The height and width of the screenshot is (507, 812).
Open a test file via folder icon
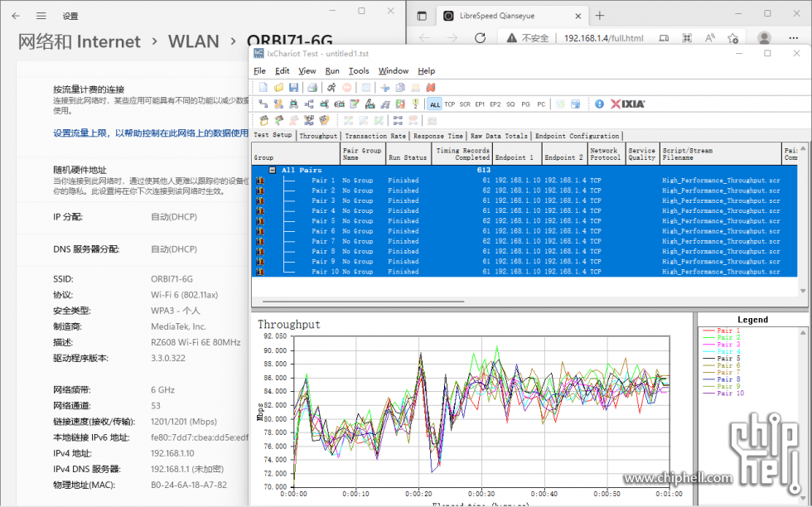point(278,88)
